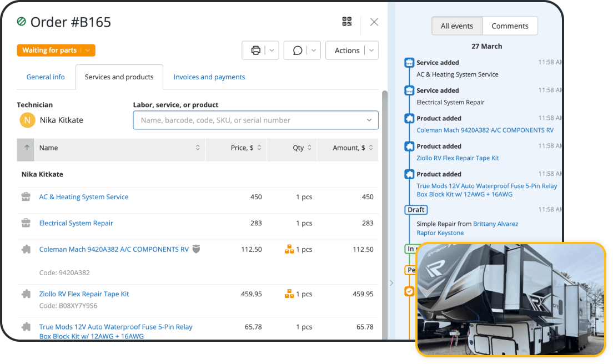Click the Product added event icon for Ziollo tape
The height and width of the screenshot is (364, 613).
pos(409,146)
